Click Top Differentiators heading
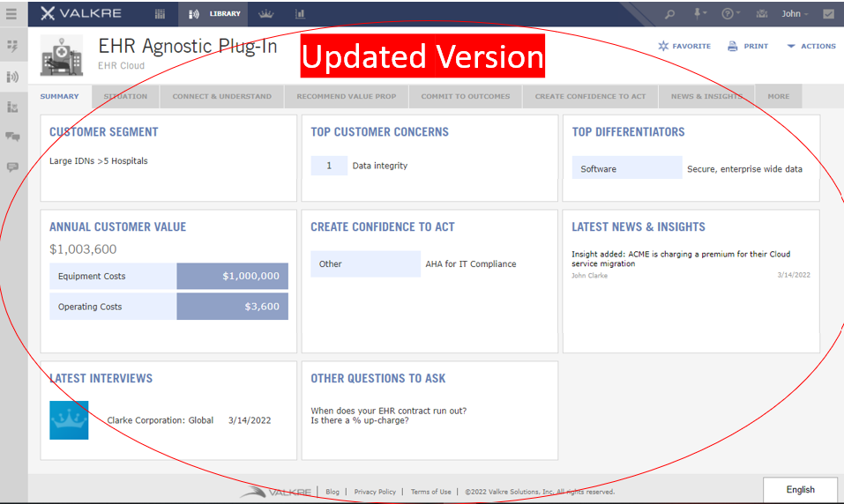Viewport: 844px width, 504px height. [x=628, y=132]
